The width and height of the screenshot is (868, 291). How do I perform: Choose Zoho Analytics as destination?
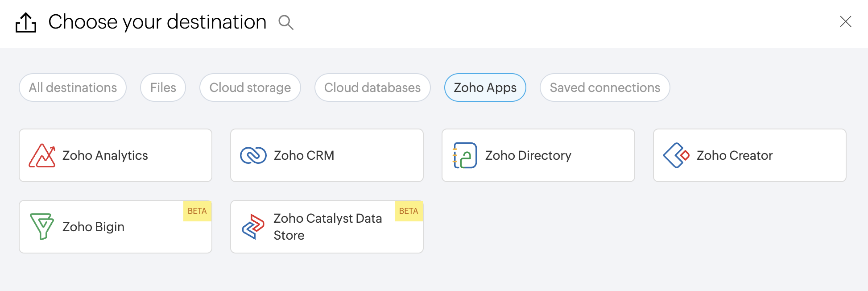coord(105,155)
